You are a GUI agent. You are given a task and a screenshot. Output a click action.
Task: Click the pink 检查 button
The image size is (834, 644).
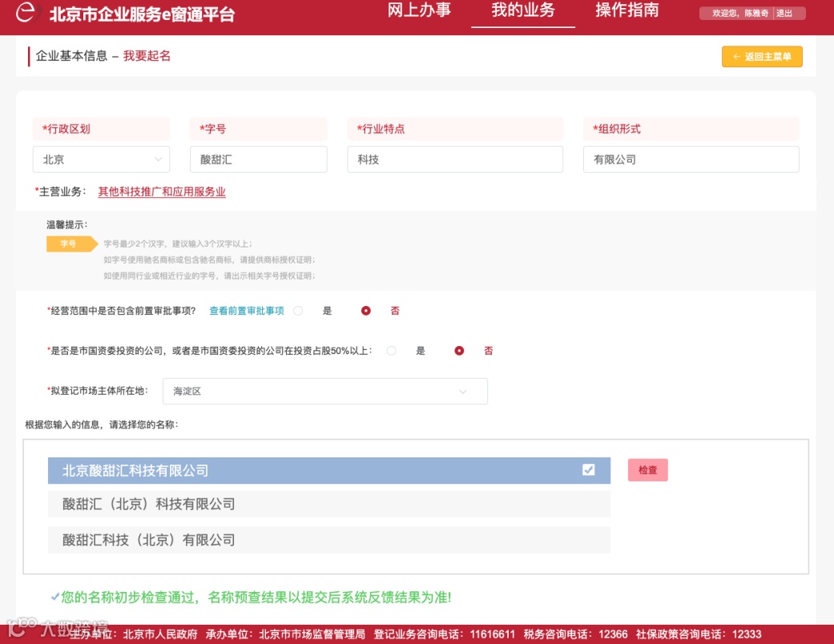click(648, 470)
